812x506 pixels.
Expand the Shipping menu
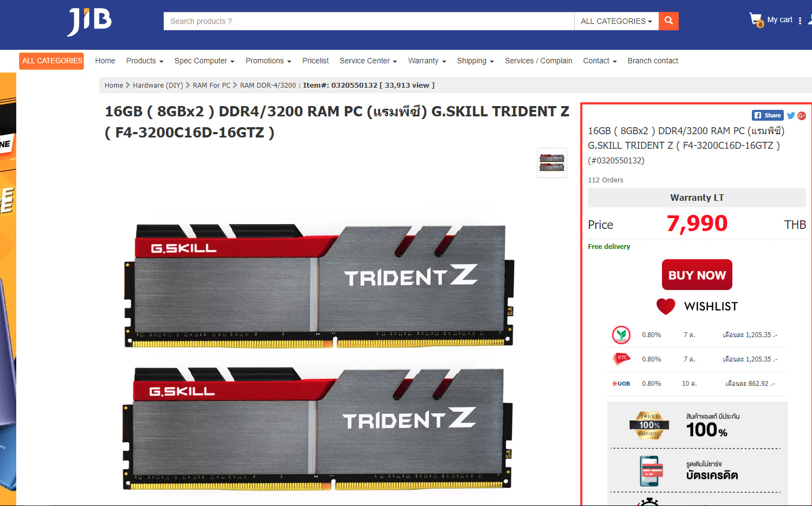point(475,61)
